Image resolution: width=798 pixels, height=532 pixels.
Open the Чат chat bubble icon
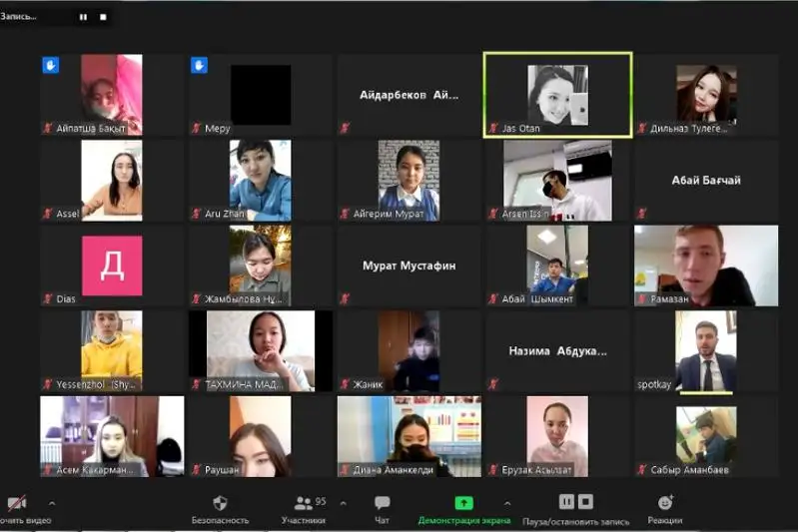coord(382,503)
